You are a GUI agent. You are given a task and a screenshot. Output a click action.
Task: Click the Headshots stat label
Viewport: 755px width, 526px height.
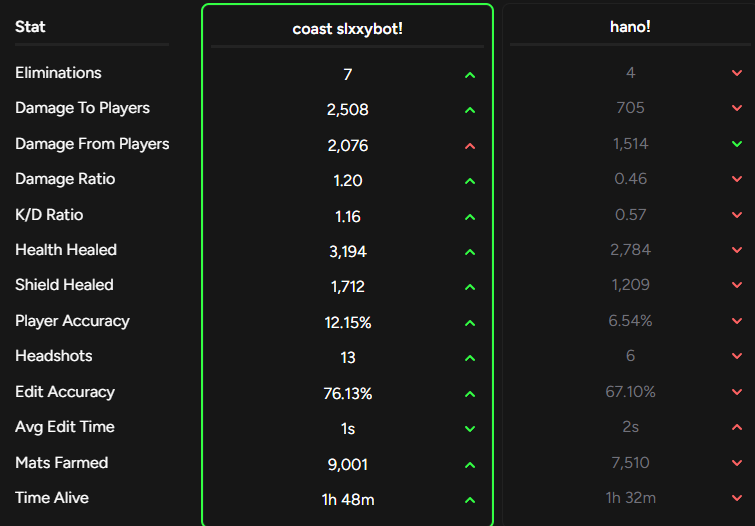[53, 356]
